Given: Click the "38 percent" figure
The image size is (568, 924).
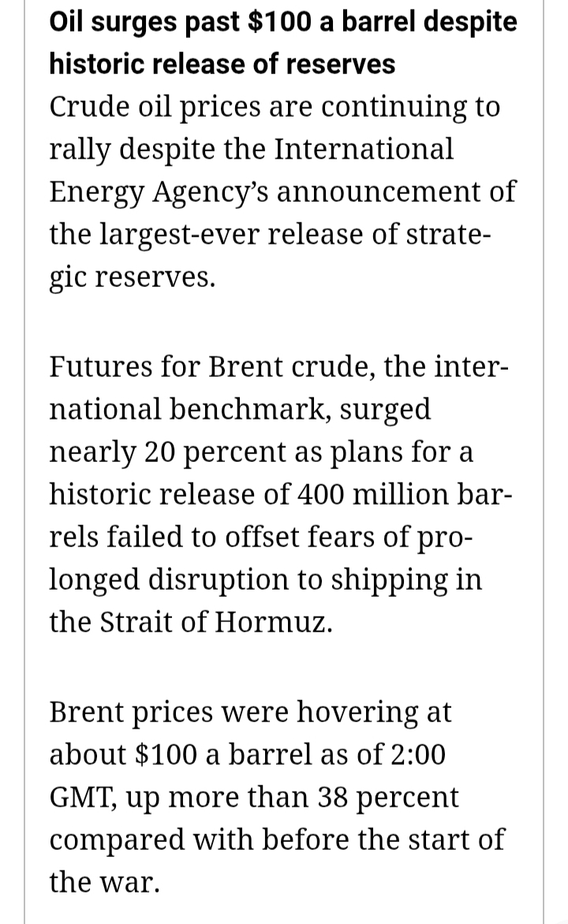Looking at the screenshot, I should coord(388,797).
